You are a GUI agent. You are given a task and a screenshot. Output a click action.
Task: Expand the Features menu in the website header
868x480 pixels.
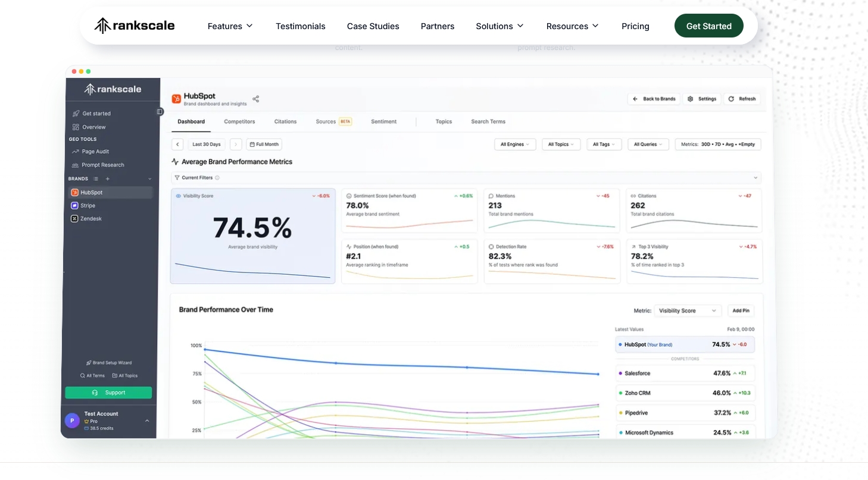(230, 26)
